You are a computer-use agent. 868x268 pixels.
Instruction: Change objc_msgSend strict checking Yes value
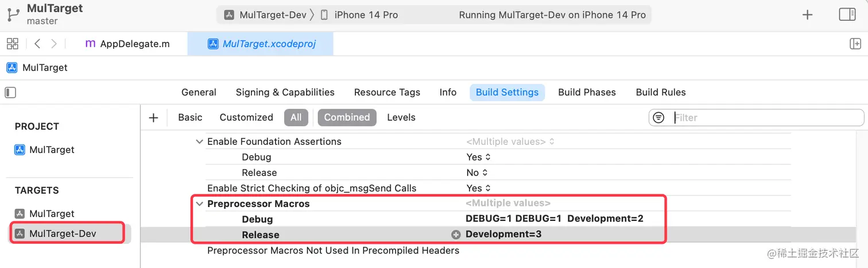[478, 188]
